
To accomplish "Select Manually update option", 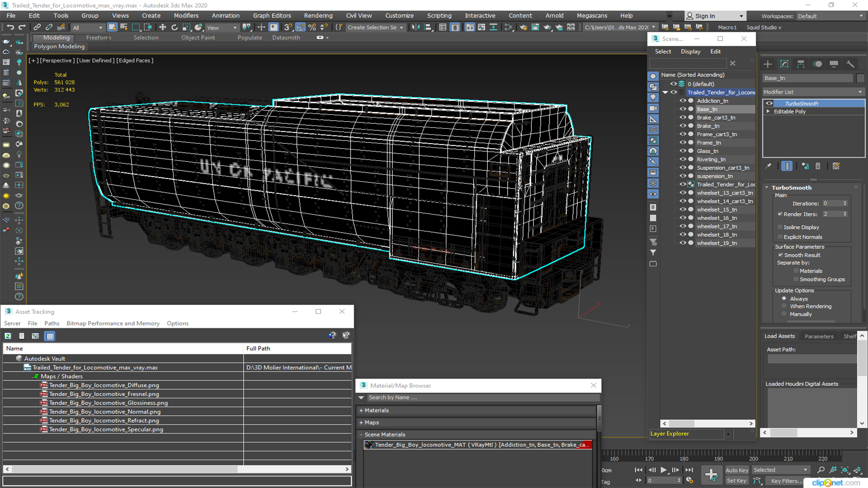I will point(784,314).
